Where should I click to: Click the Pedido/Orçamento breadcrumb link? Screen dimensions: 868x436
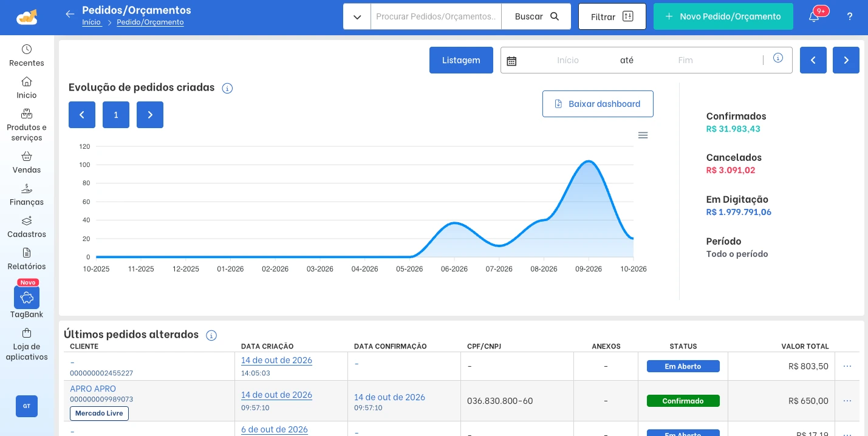point(150,22)
